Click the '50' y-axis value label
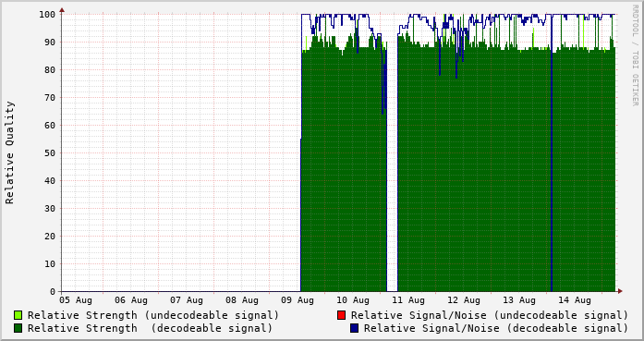Screen dimensions: 644x341 [50, 152]
